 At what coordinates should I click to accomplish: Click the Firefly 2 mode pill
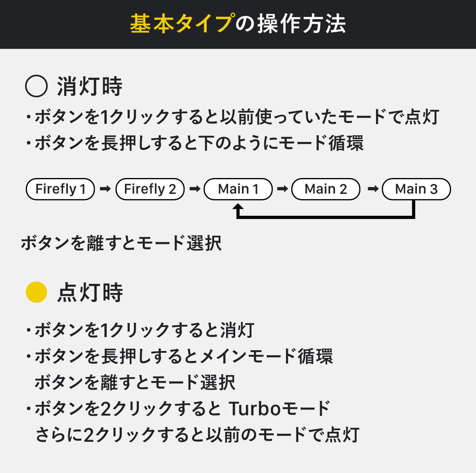click(x=150, y=189)
